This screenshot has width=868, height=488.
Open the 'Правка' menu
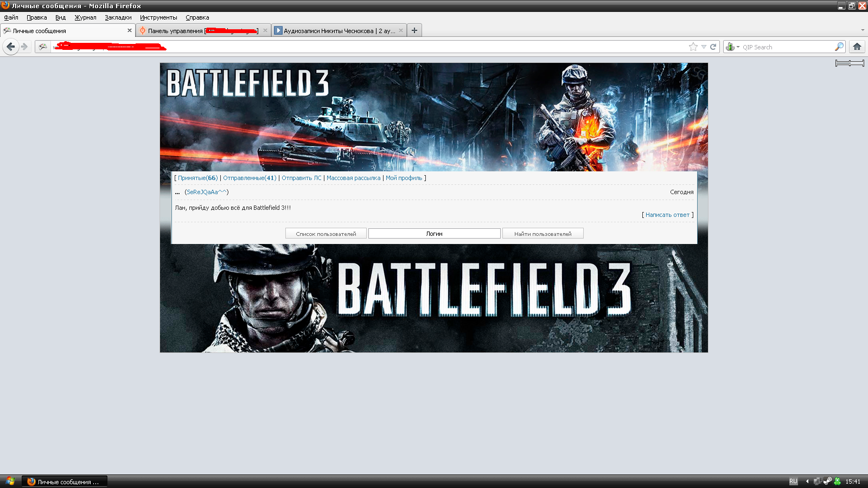(x=36, y=17)
